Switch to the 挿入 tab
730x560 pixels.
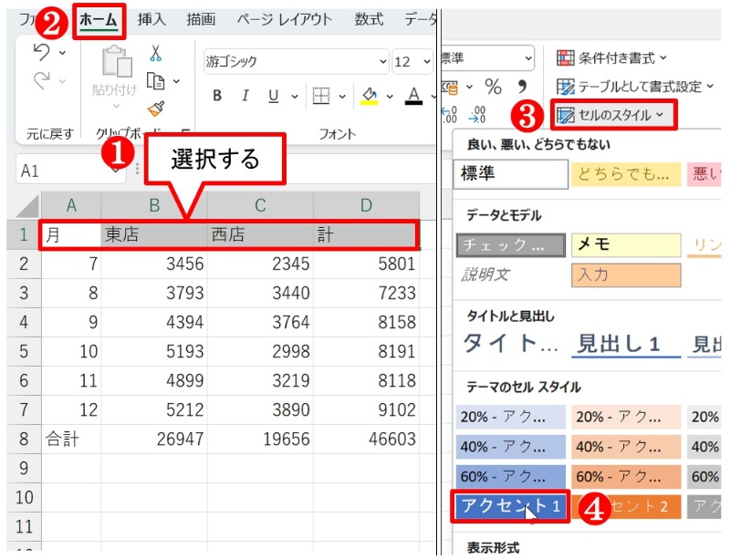(x=151, y=19)
